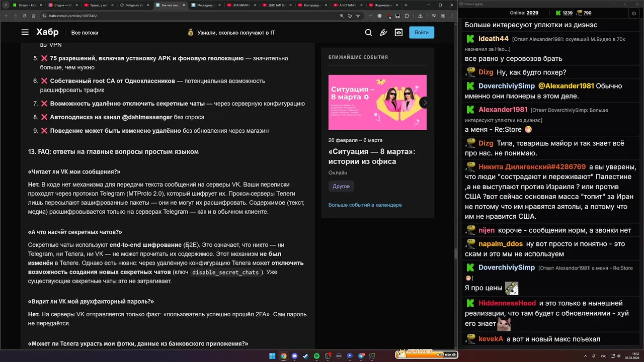Click the eye-shaped icon in Habr header

398,33
